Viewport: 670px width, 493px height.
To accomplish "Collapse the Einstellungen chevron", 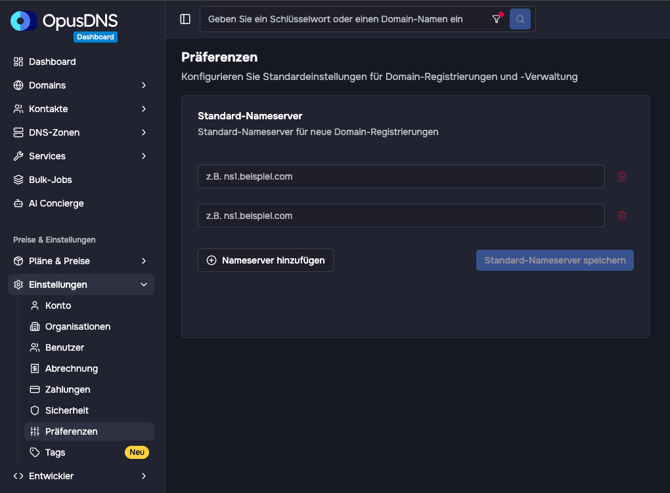I will click(144, 285).
